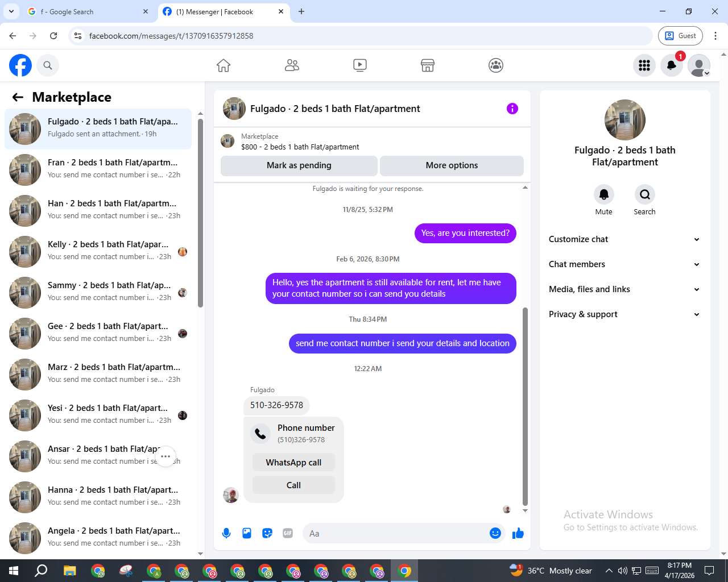Click the large listing photo in right panel
Image resolution: width=728 pixels, height=582 pixels.
click(x=625, y=120)
